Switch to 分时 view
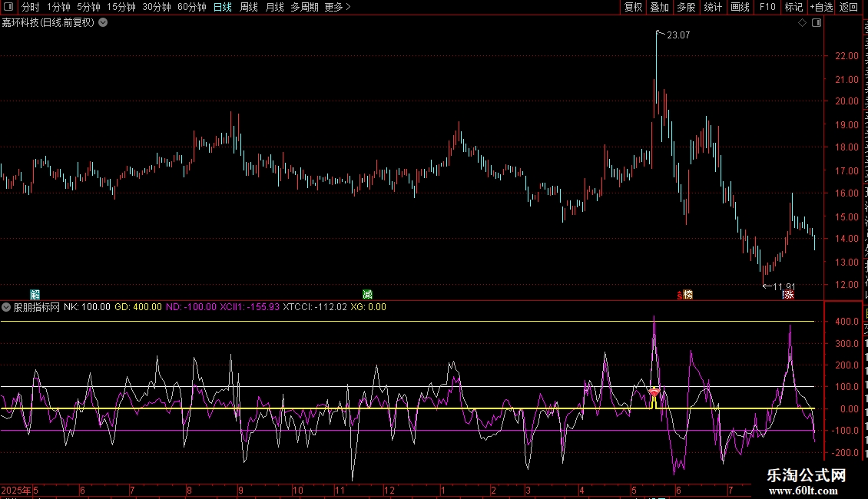The width and height of the screenshot is (868, 499). pos(31,7)
